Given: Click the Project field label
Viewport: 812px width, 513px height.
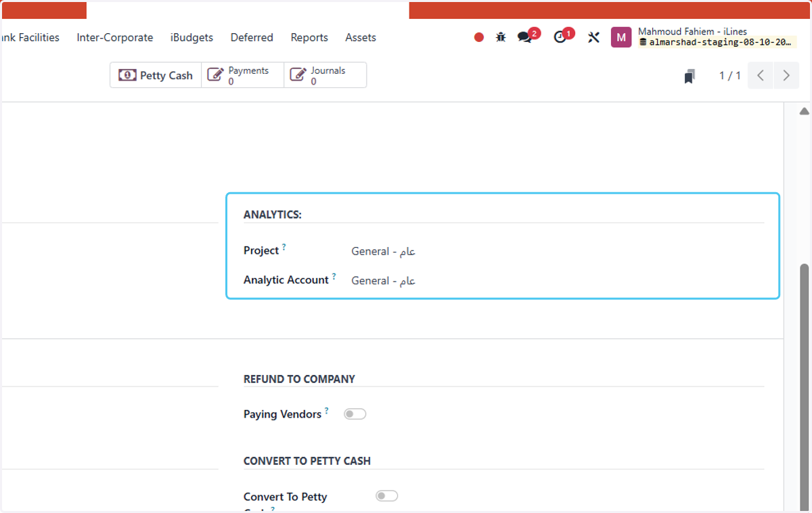Looking at the screenshot, I should (261, 250).
